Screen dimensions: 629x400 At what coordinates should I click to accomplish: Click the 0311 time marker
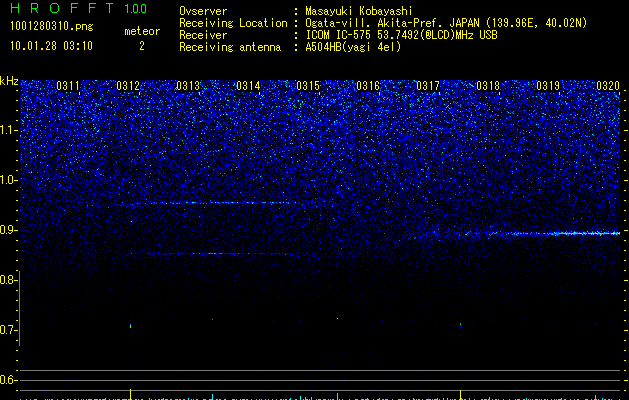68,86
